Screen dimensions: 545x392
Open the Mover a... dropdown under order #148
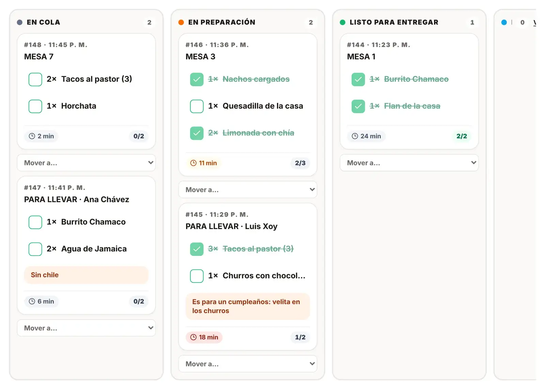point(86,163)
